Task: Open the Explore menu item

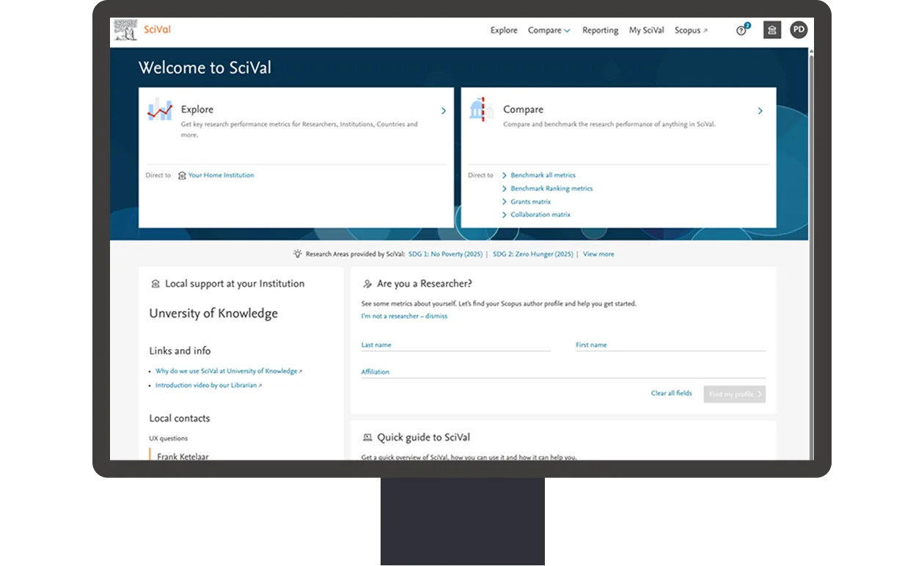Action: tap(504, 30)
